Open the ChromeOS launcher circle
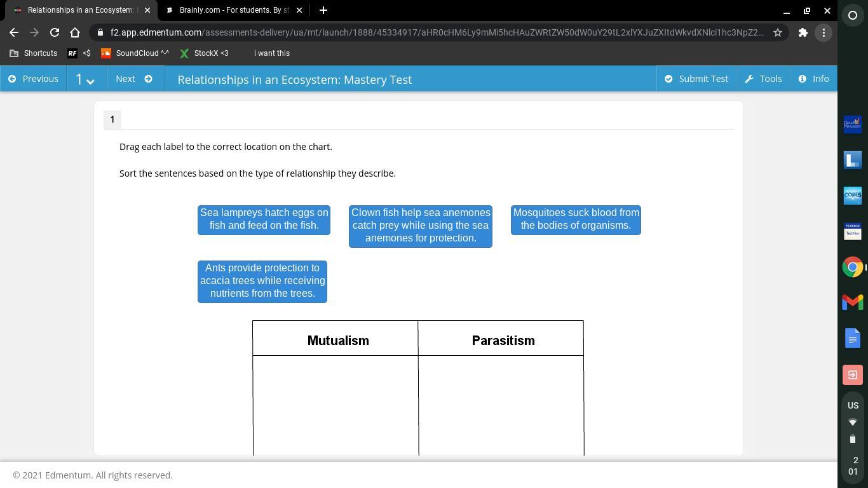The height and width of the screenshot is (488, 868). (x=853, y=15)
